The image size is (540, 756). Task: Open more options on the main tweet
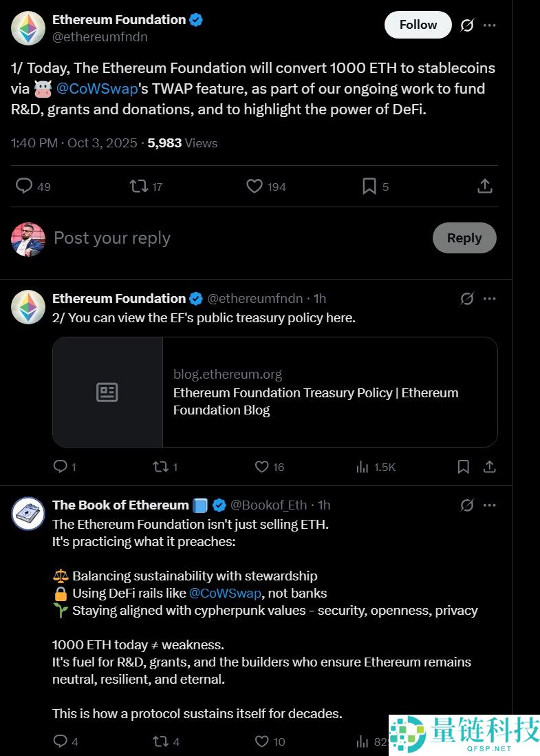tap(490, 25)
